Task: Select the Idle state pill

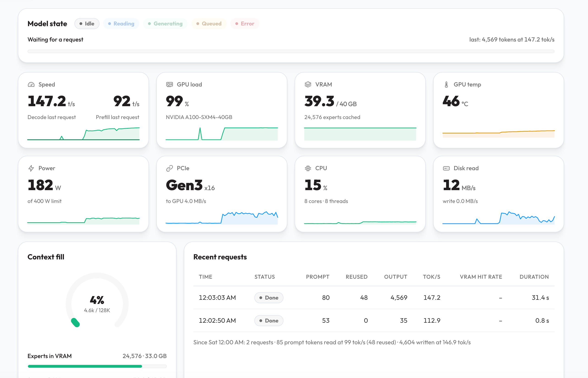Action: (x=87, y=24)
